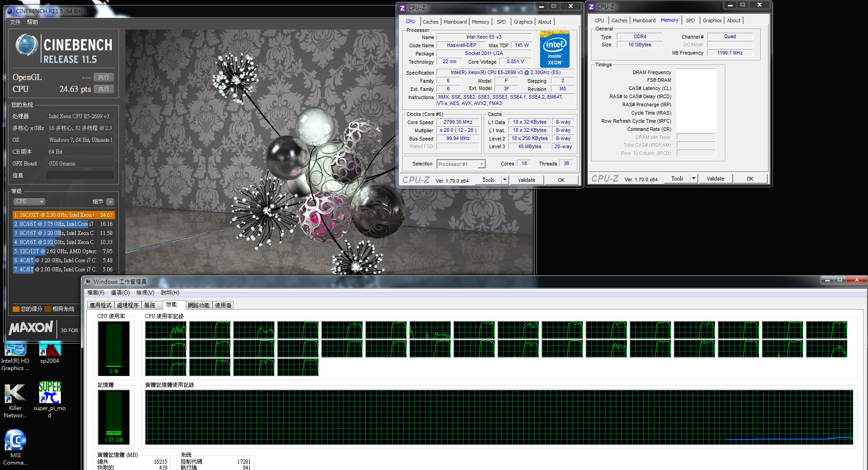Open the 檢視(V) menu in Task Manager

[x=145, y=293]
